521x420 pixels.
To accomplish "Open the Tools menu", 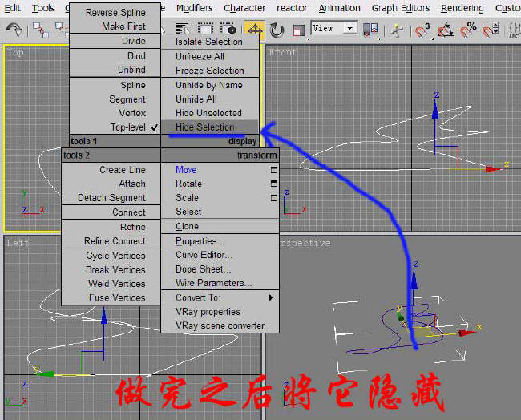I will point(42,8).
